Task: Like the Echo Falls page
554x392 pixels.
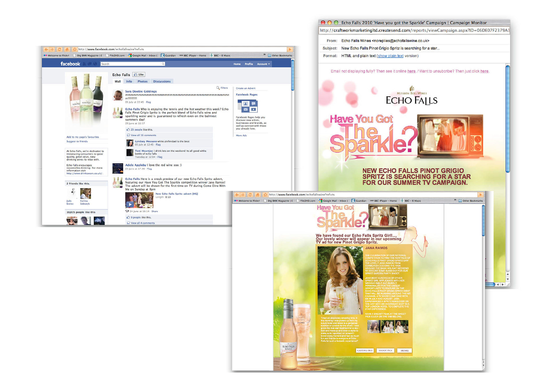Action: [x=139, y=74]
